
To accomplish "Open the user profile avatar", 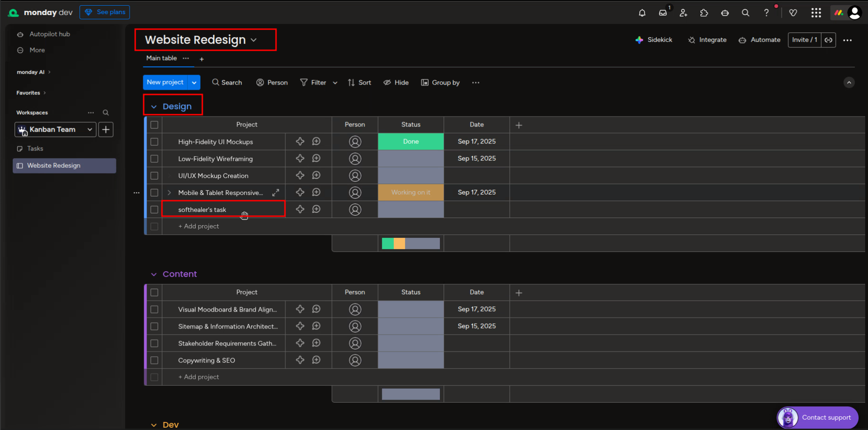I will pyautogui.click(x=855, y=13).
